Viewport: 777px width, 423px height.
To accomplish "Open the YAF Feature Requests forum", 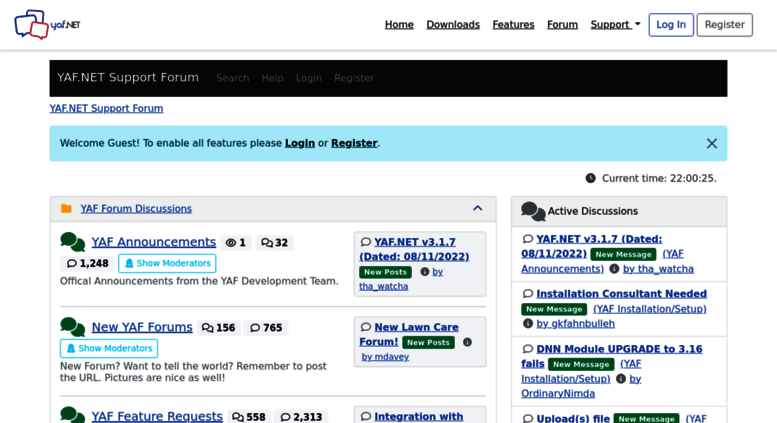I will [x=157, y=416].
